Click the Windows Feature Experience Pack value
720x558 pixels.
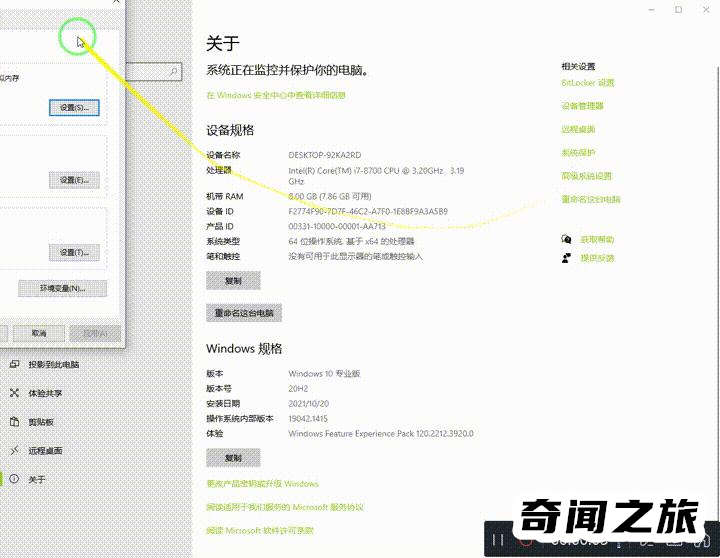381,434
